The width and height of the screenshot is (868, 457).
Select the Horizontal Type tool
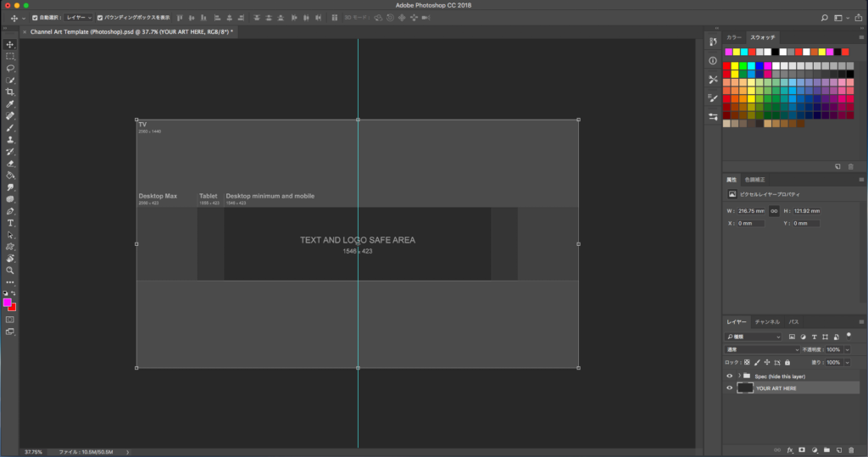pos(10,223)
